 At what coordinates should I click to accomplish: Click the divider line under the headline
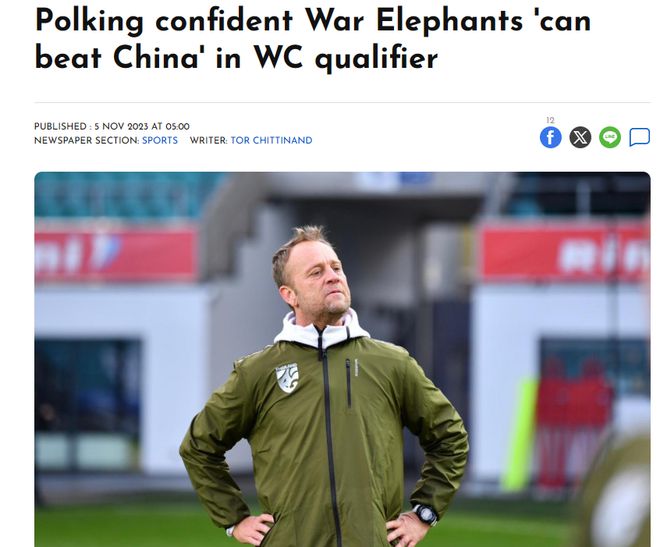pyautogui.click(x=342, y=102)
